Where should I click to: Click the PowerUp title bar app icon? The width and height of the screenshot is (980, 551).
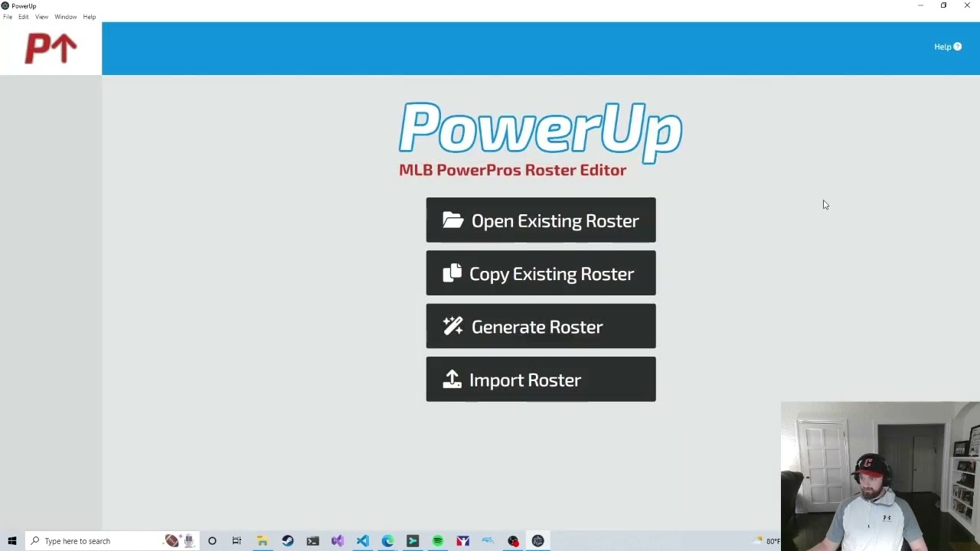[5, 5]
